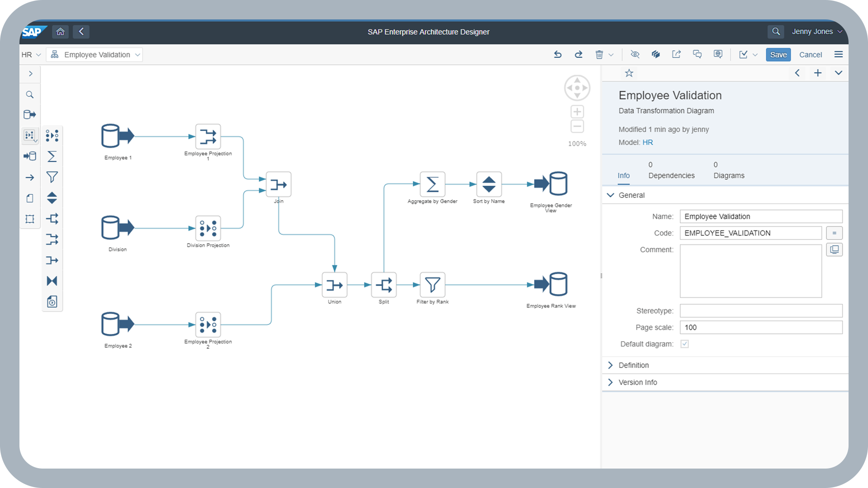Open the Jenny Jones user menu

coord(817,32)
